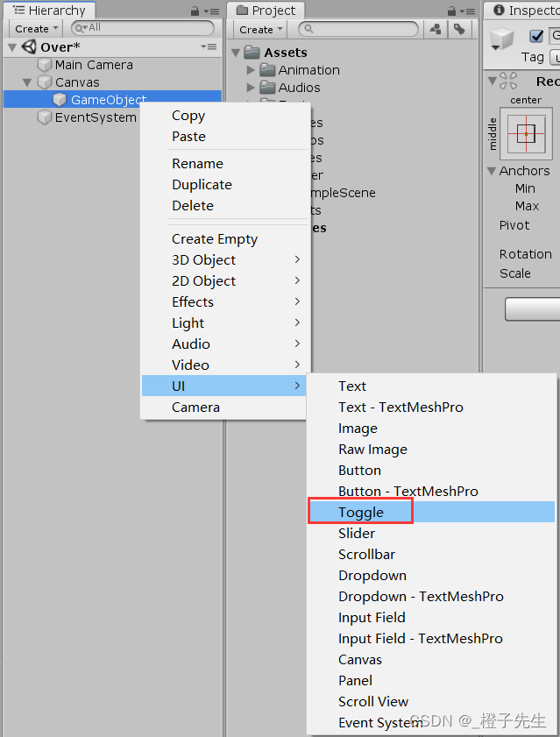Choose Input Field from the UI submenu
560x737 pixels.
(431, 617)
